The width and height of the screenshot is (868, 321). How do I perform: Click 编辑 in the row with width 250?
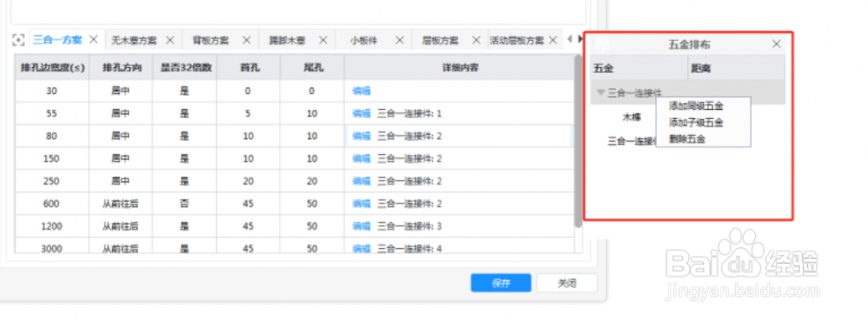[x=362, y=181]
